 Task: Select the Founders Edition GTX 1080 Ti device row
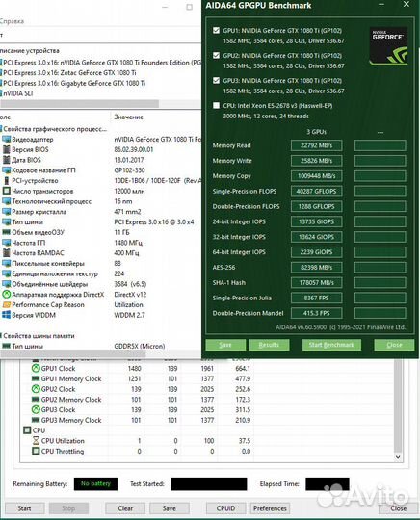click(x=100, y=63)
